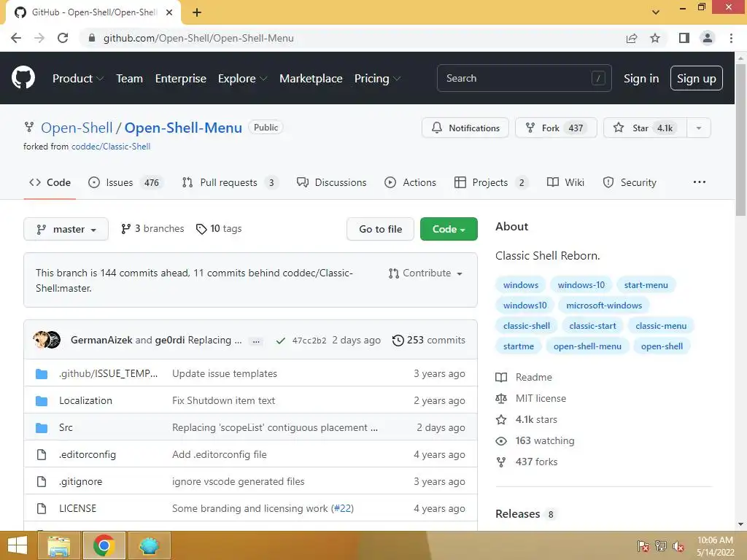Open the Windows Start button
The height and width of the screenshot is (560, 747).
click(x=18, y=545)
